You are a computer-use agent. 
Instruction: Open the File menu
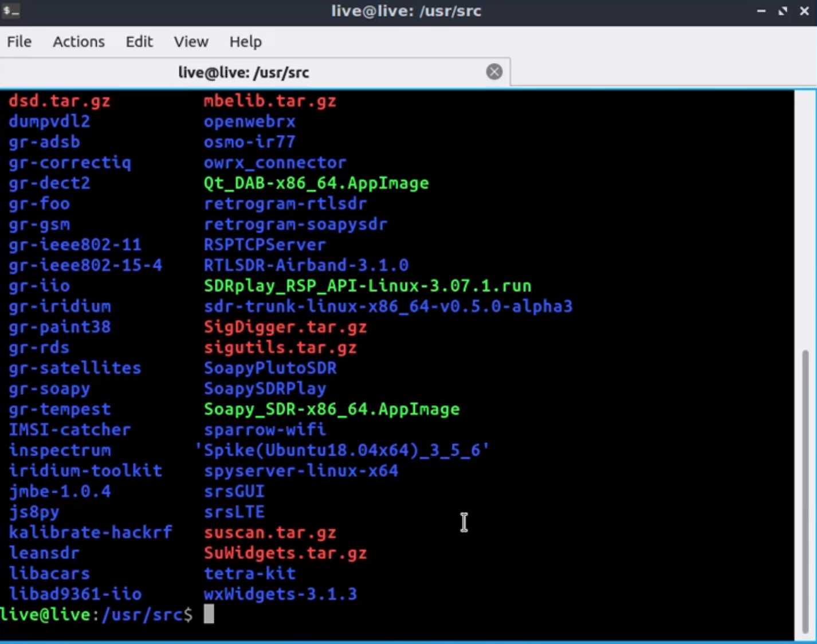(19, 42)
